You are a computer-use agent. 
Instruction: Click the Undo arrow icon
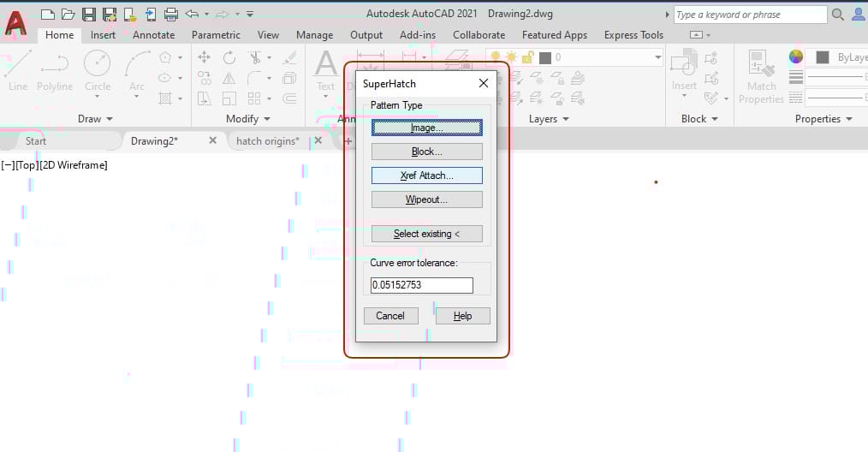pos(192,14)
